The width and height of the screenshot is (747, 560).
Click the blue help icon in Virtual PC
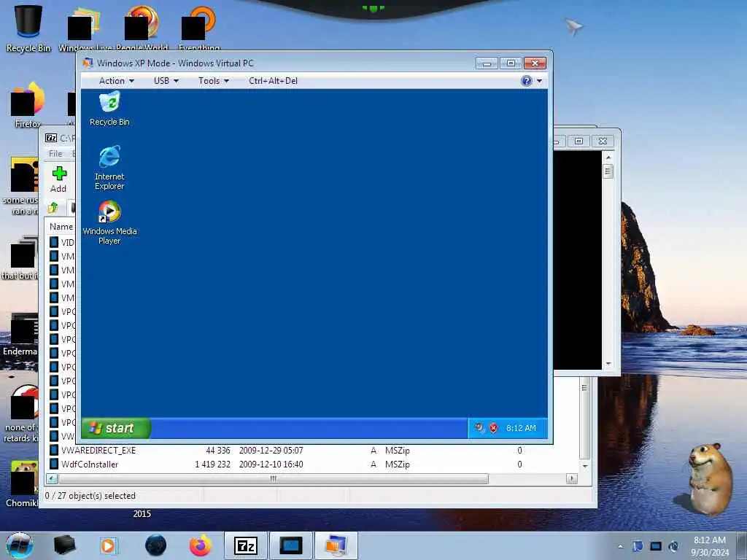[x=527, y=81]
